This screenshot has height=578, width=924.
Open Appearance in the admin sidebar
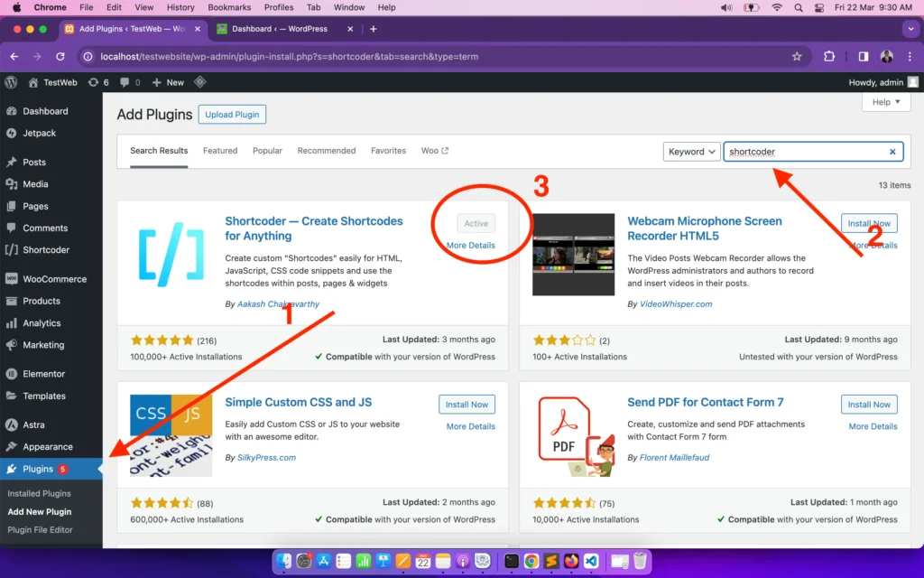(x=51, y=447)
